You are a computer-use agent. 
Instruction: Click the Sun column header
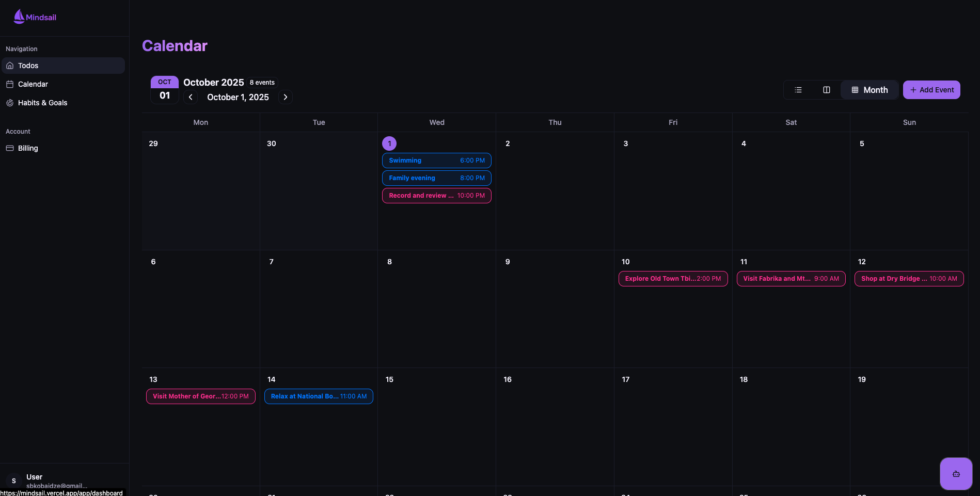[909, 122]
